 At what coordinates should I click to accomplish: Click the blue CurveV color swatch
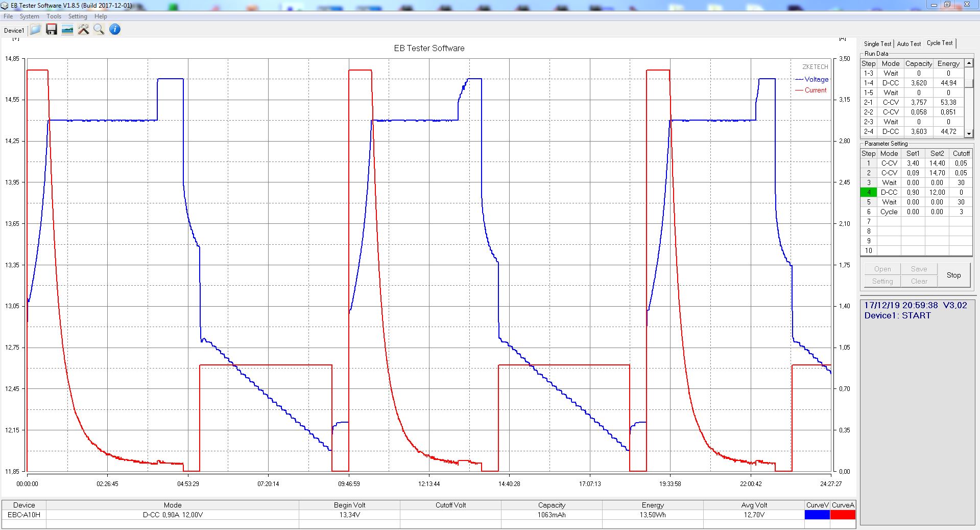click(817, 515)
